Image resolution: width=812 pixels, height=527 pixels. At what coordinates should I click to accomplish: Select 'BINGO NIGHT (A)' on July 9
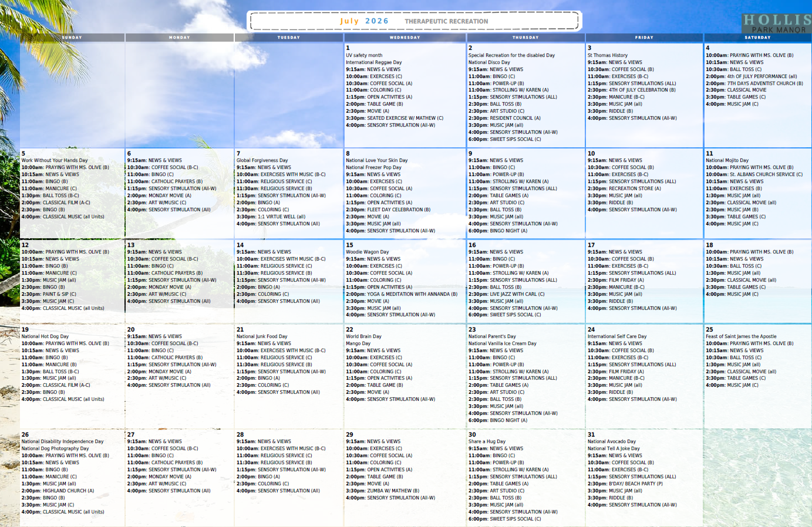coord(498,231)
